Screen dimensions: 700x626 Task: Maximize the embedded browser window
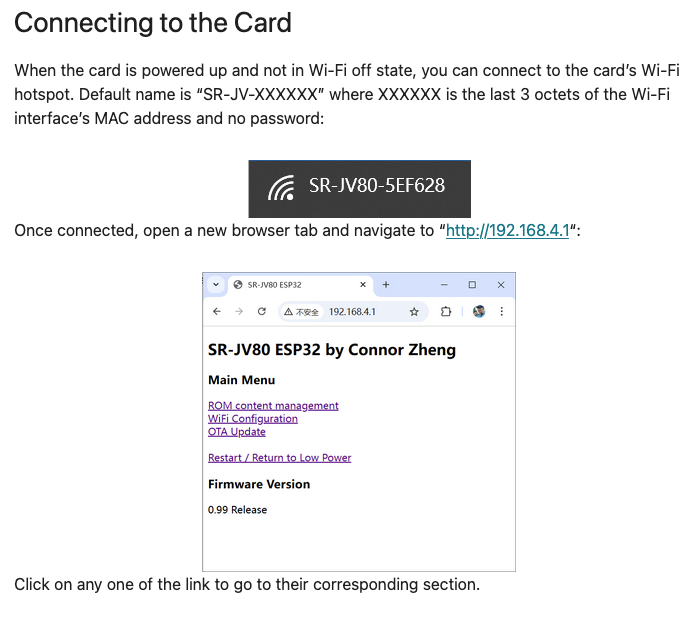click(472, 285)
